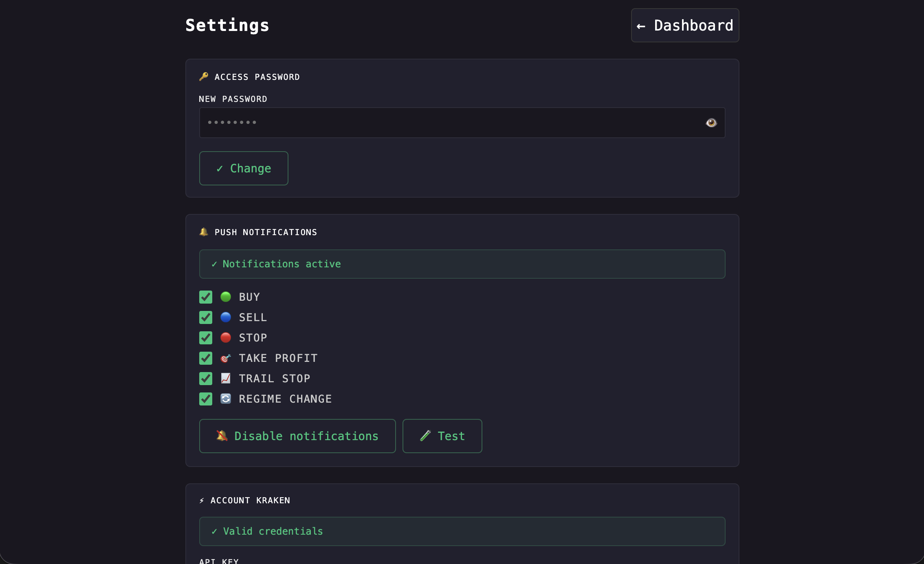Toggle the TRAIL STOP checkbox

tap(206, 379)
